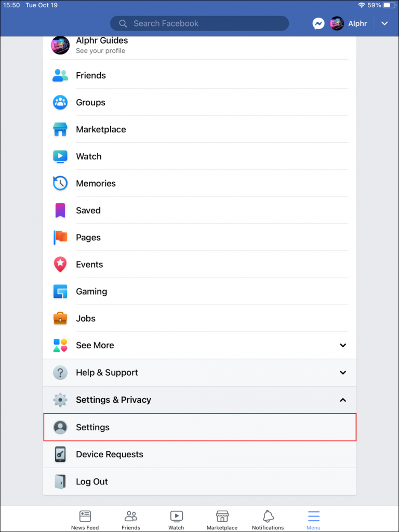Expand the Help & Support section
This screenshot has height=532, width=399.
pyautogui.click(x=342, y=373)
